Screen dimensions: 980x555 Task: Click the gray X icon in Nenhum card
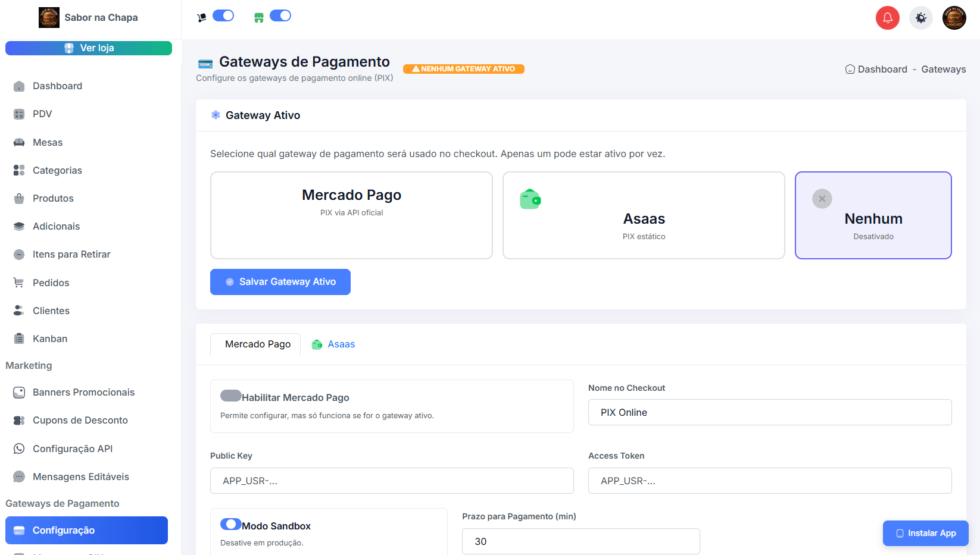coord(822,199)
